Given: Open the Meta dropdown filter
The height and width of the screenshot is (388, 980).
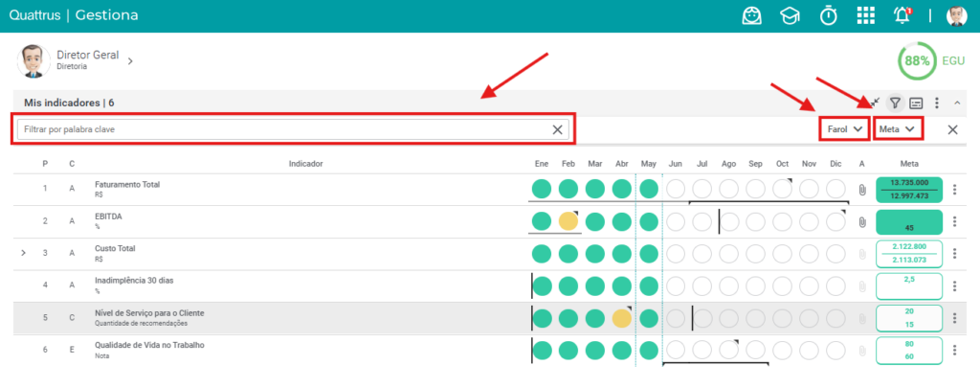Looking at the screenshot, I should [898, 129].
